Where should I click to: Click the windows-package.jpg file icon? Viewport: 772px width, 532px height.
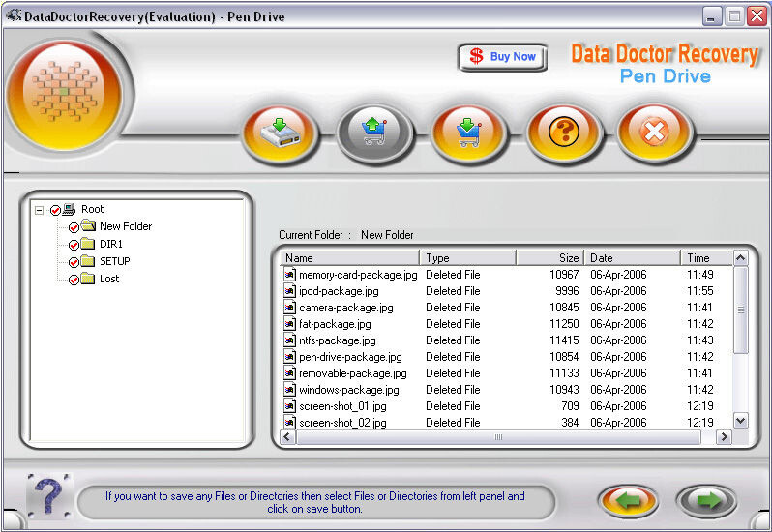coord(290,390)
